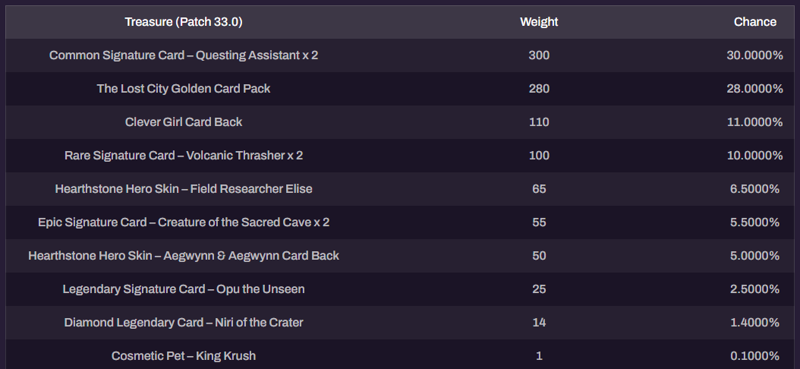Click the Aegwynn hero skin and card back entry

[x=184, y=256]
